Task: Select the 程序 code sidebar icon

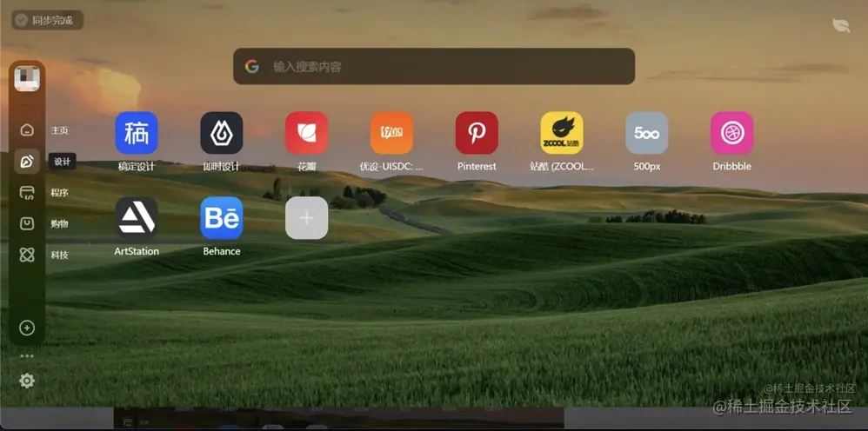Action: point(27,193)
